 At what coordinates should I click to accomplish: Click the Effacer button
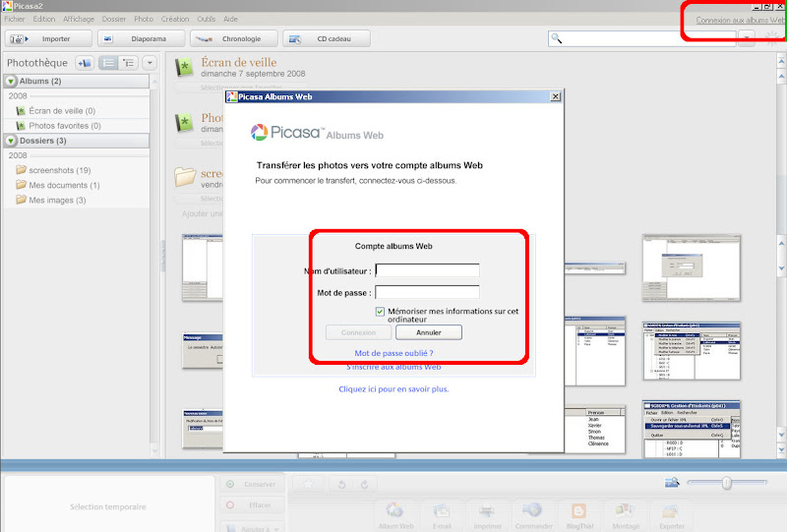[x=252, y=504]
